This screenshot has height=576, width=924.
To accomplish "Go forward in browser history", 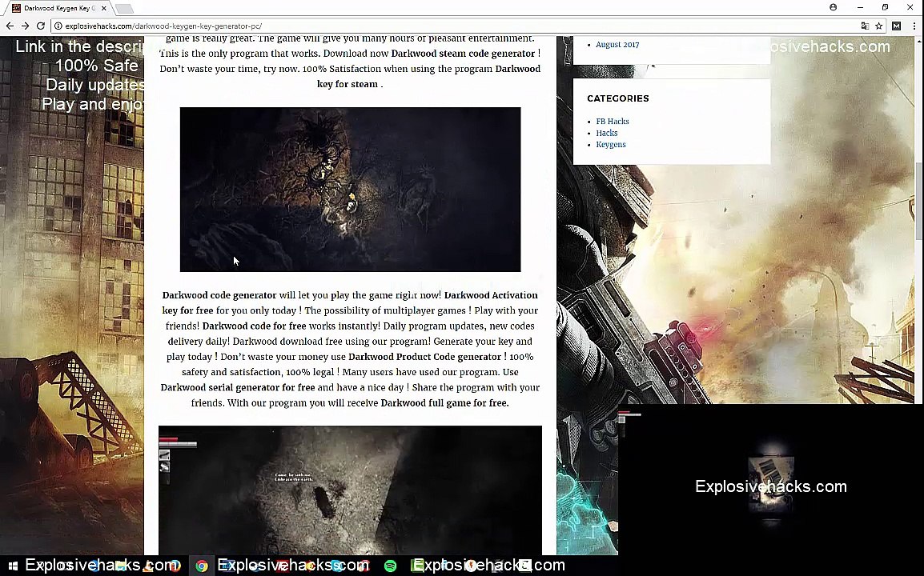I will pyautogui.click(x=25, y=26).
